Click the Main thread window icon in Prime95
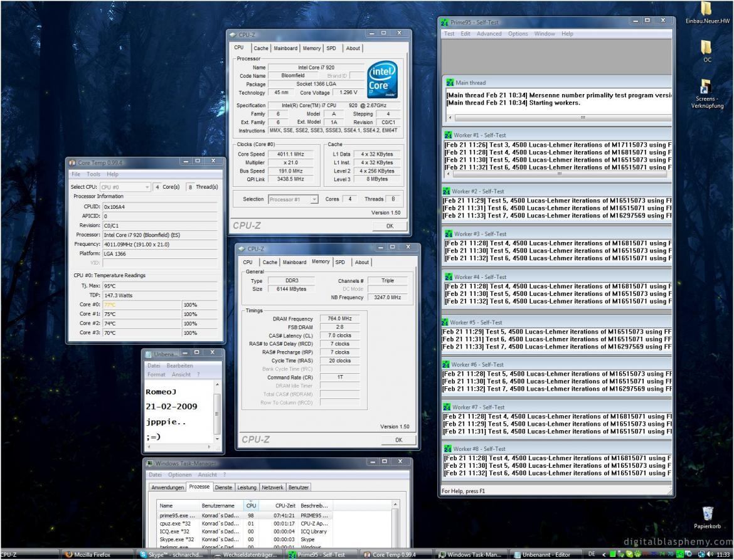This screenshot has width=734, height=560. (x=450, y=83)
